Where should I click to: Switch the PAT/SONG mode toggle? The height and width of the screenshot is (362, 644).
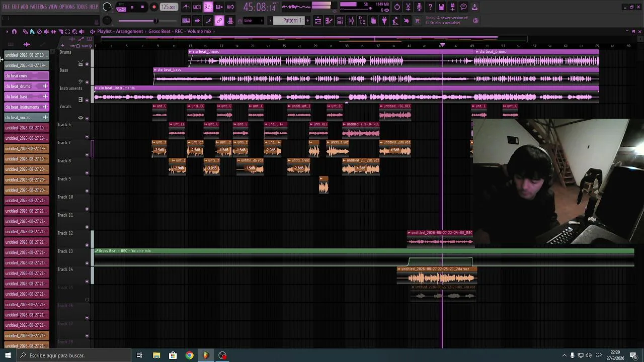tap(121, 7)
